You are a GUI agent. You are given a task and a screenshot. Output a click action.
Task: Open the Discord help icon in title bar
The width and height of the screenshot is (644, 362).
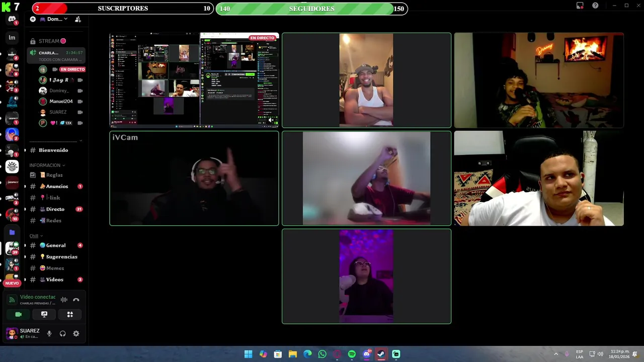(x=595, y=6)
